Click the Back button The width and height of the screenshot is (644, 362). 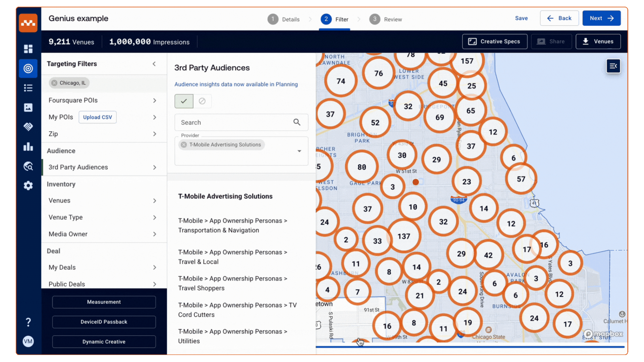pyautogui.click(x=559, y=18)
